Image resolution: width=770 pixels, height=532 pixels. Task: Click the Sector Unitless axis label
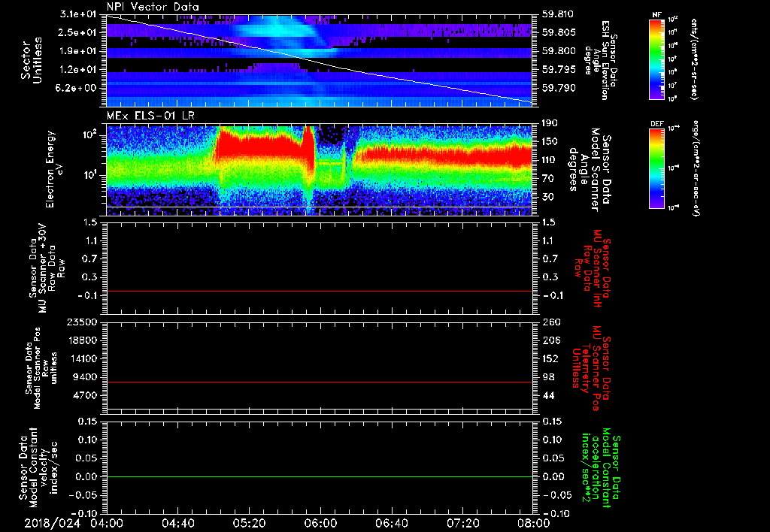[x=32, y=60]
